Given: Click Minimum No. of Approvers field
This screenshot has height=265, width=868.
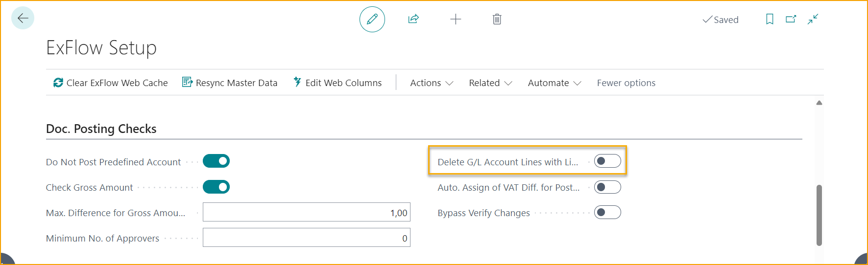Looking at the screenshot, I should [x=307, y=238].
